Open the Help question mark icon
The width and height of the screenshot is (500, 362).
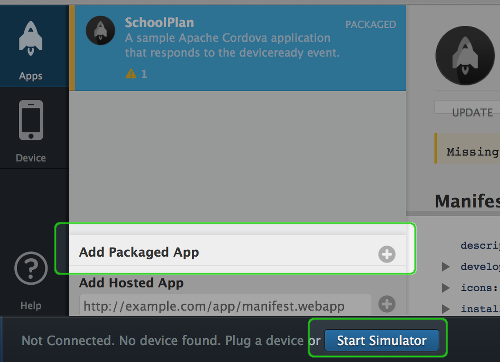(x=31, y=268)
